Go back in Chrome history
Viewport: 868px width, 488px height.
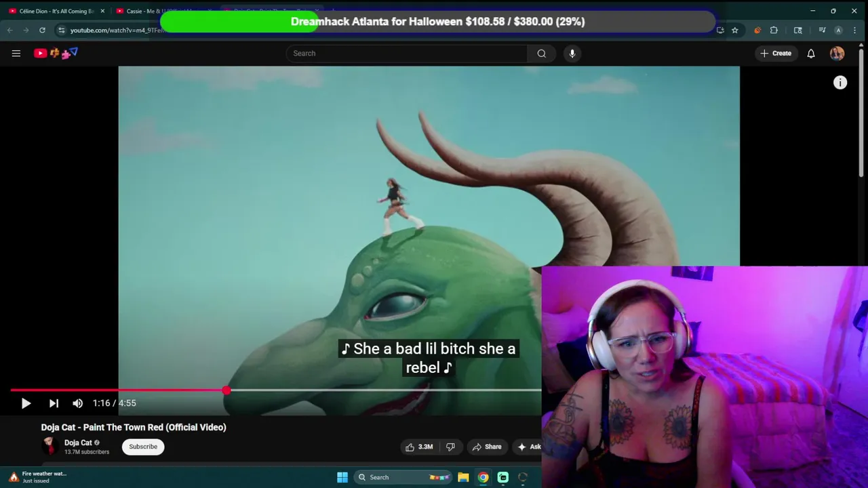(x=9, y=30)
